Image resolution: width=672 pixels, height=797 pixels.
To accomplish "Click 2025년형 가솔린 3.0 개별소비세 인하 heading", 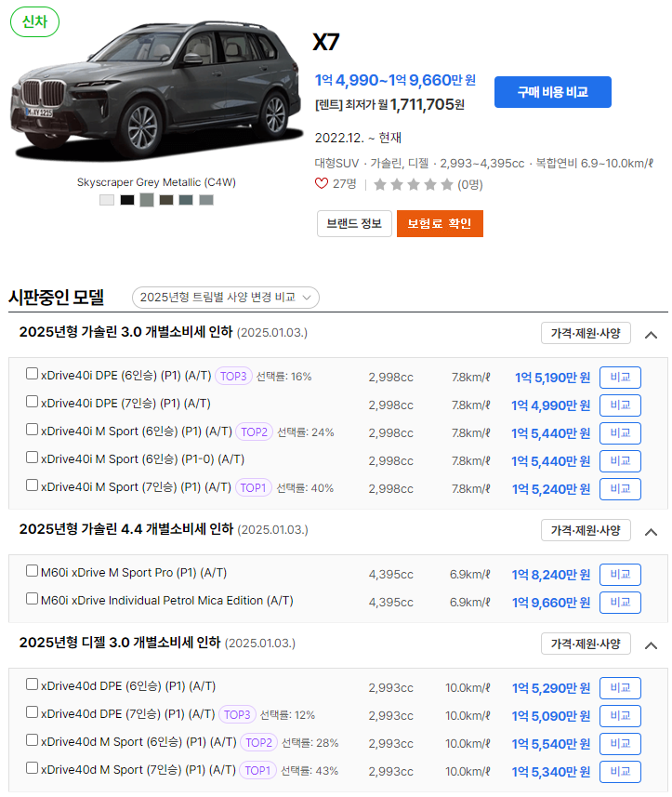I will (x=126, y=332).
